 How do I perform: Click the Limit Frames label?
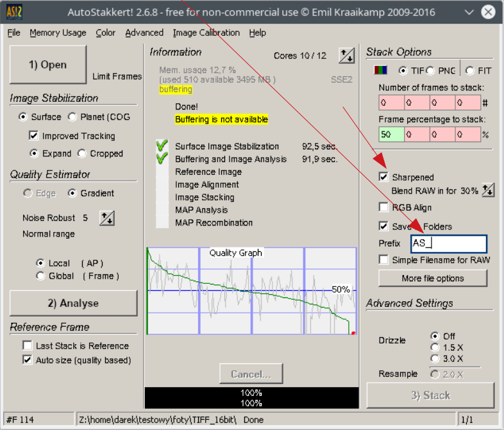coord(117,76)
